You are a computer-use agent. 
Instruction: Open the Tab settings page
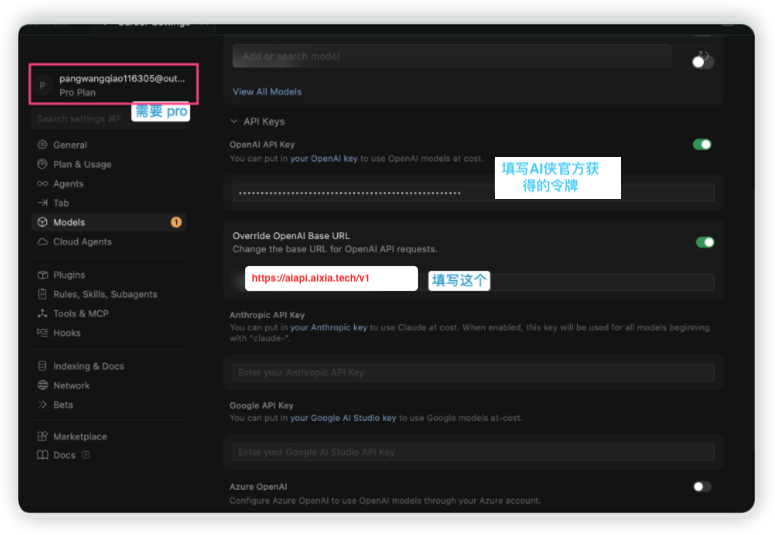[x=61, y=203]
